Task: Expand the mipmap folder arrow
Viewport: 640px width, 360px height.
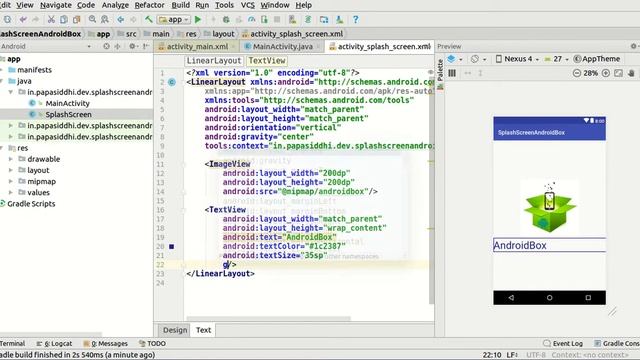Action: [11, 181]
